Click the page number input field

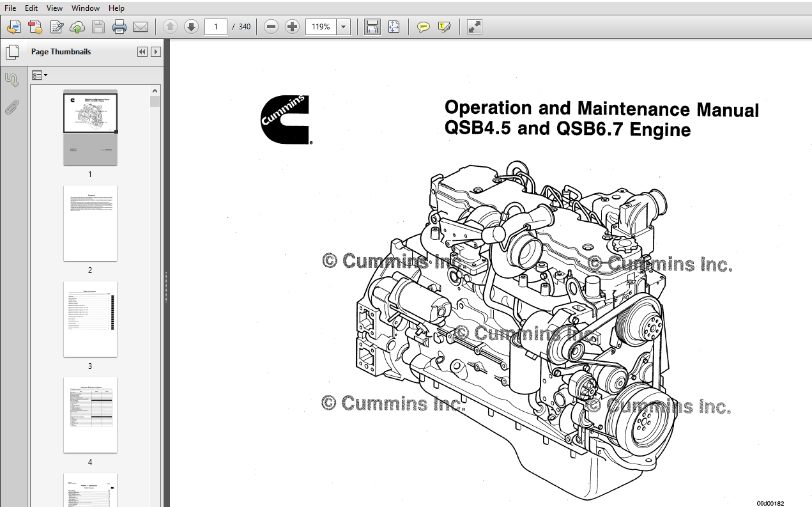point(216,27)
